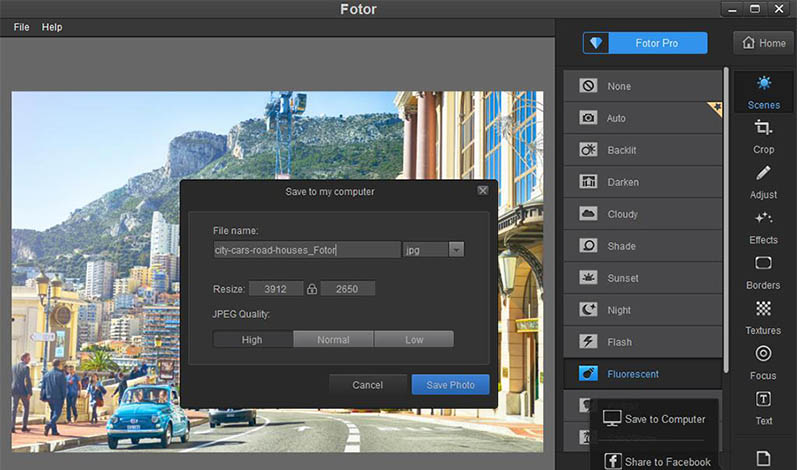The image size is (800, 470).
Task: Choose Normal JPEG quality
Action: [333, 340]
